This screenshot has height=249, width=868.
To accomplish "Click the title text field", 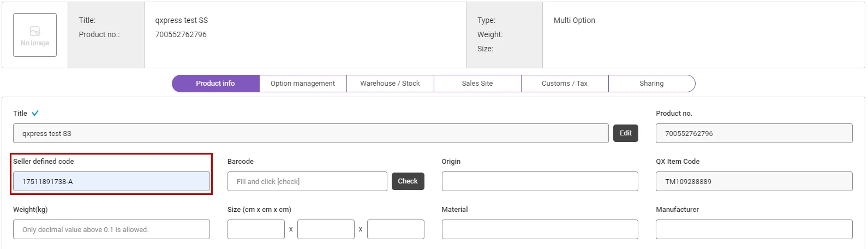I will click(310, 133).
